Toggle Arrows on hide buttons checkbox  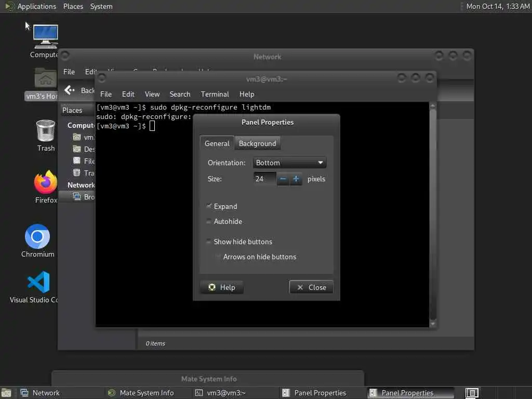(218, 257)
